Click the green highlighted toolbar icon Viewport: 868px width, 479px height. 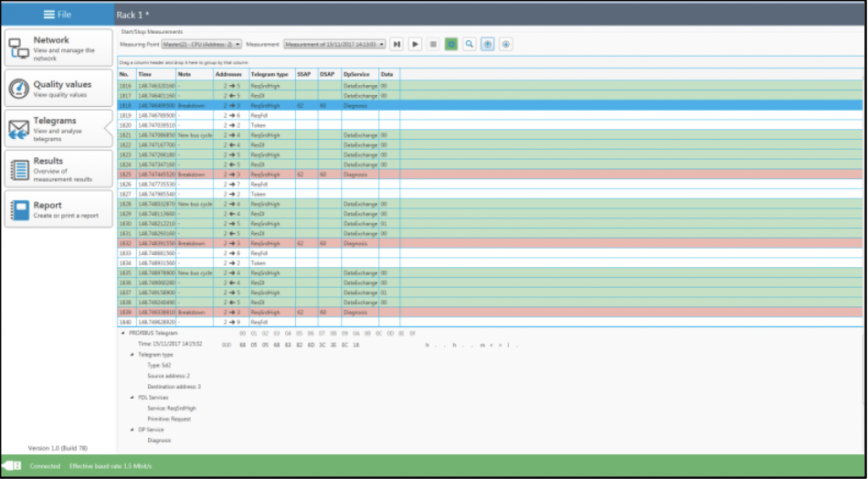tap(451, 44)
